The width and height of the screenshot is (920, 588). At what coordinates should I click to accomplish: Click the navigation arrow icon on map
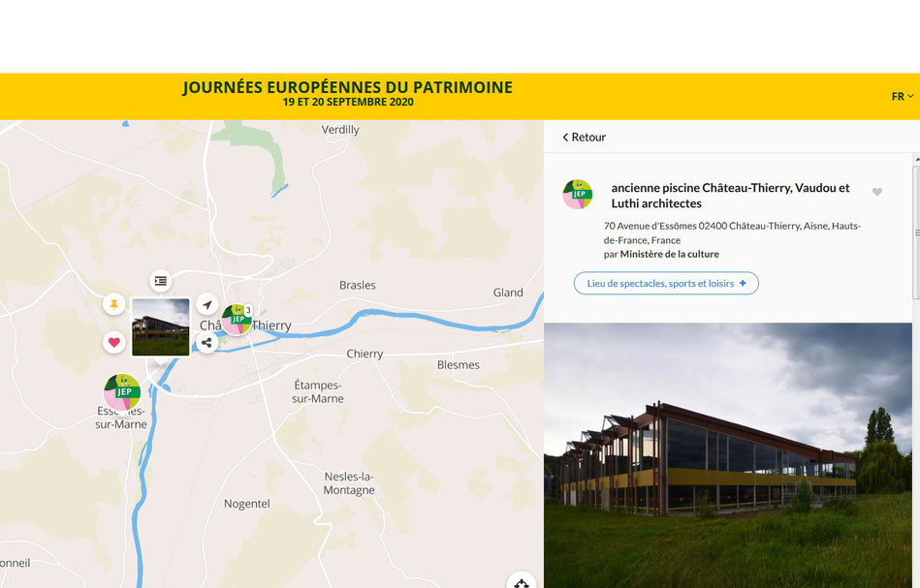pyautogui.click(x=206, y=304)
